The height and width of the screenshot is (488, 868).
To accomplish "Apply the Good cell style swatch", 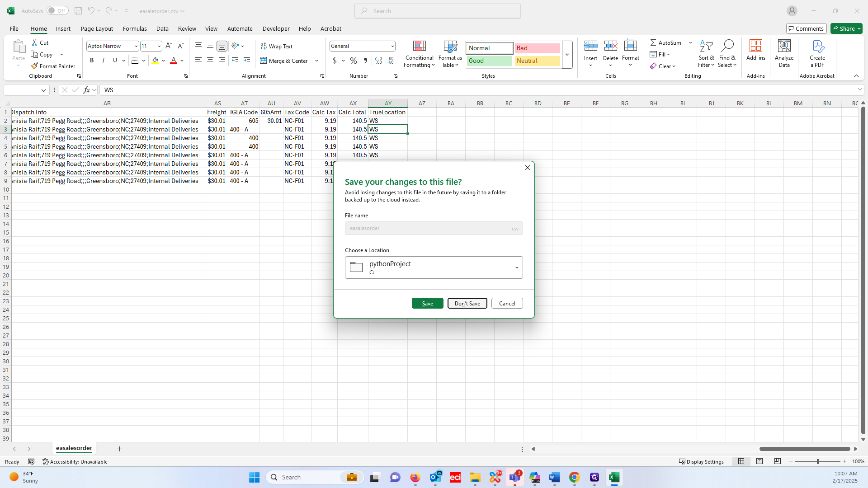I will click(x=490, y=61).
